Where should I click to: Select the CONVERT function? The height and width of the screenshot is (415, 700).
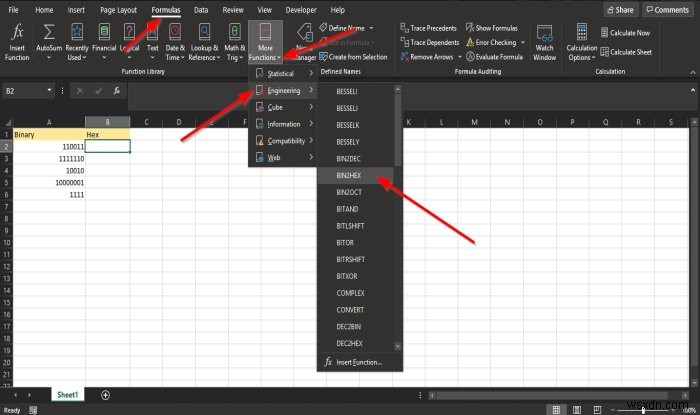click(x=356, y=310)
